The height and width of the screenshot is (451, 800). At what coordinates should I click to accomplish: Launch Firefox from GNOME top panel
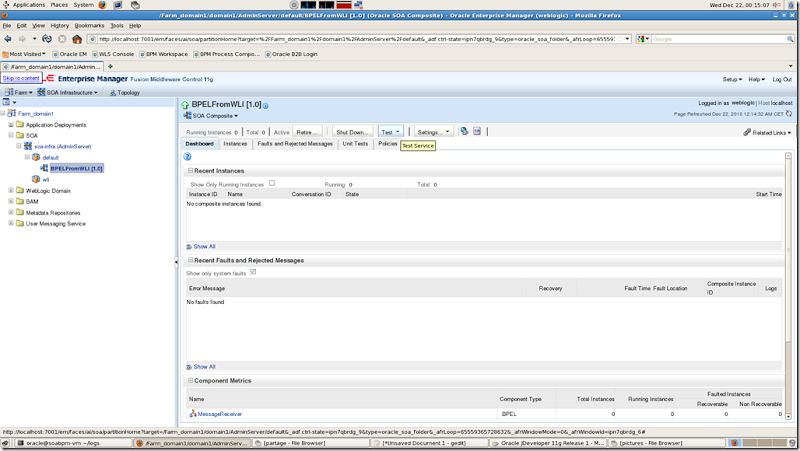click(102, 5)
